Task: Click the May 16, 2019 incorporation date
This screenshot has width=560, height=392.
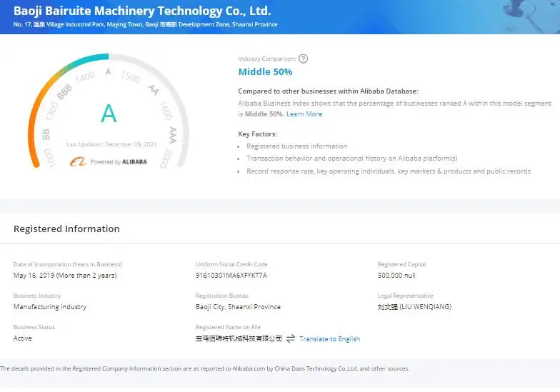Action: [x=65, y=276]
